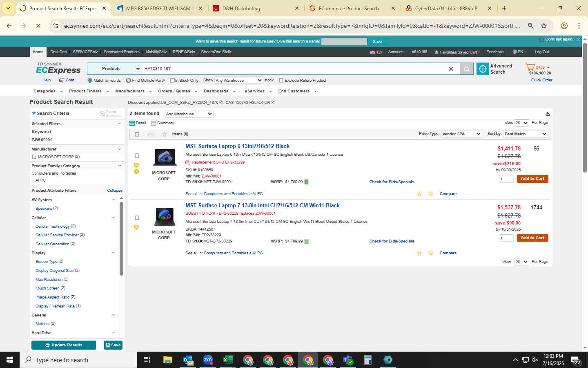Collapse the Cellular filter group
The image size is (588, 368).
pos(114,218)
